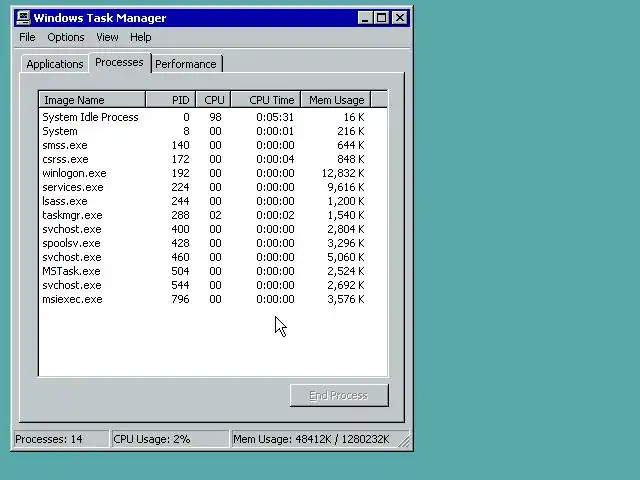
Task: Open the File menu
Action: click(x=27, y=37)
